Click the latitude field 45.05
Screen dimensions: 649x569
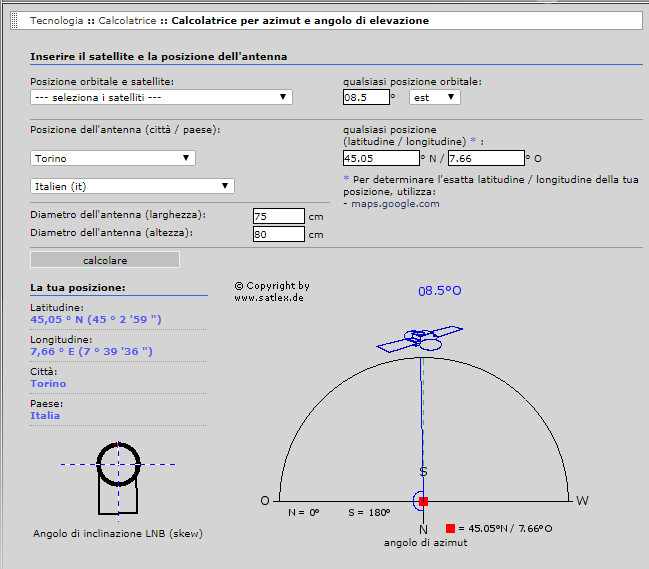381,158
